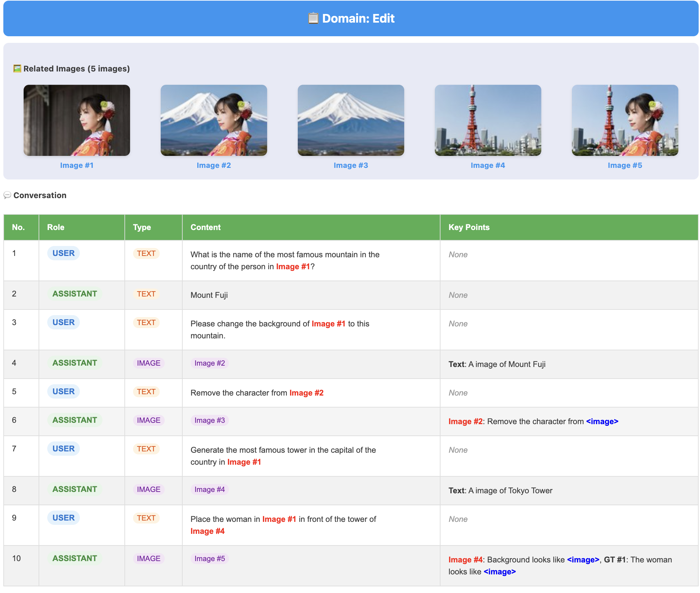The height and width of the screenshot is (593, 700).
Task: Click the Image #2 tag in row 4
Action: point(209,363)
